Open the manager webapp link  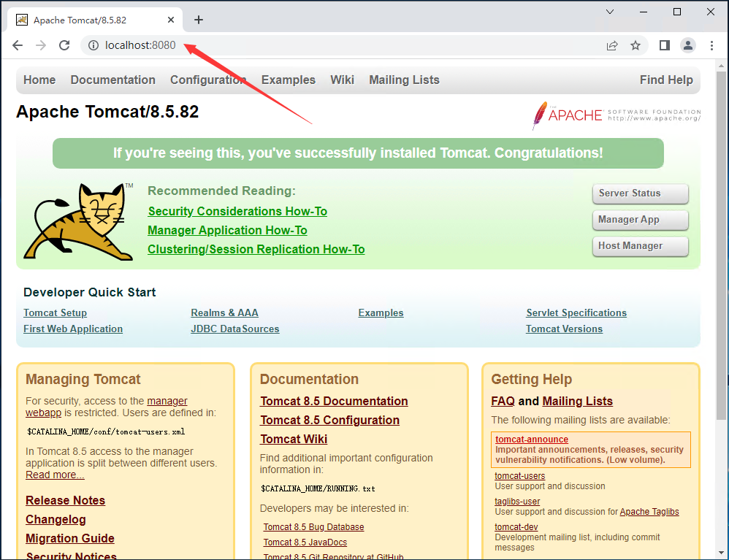[x=167, y=401]
